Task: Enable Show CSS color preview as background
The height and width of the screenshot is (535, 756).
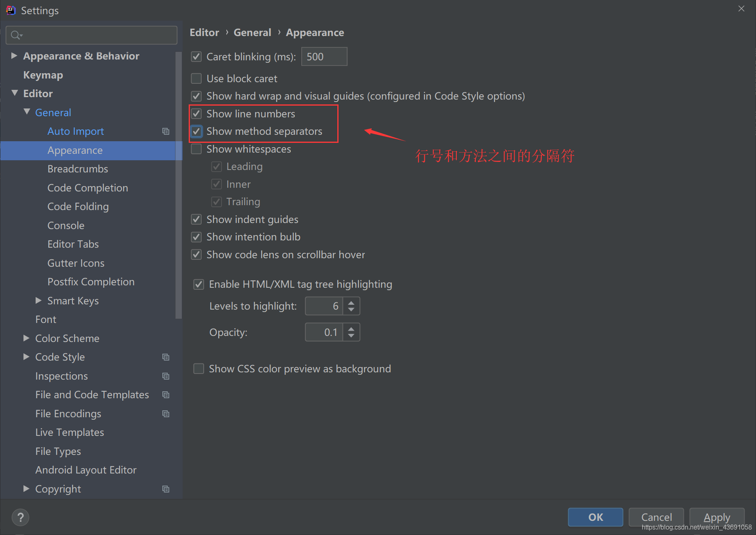Action: coord(199,369)
